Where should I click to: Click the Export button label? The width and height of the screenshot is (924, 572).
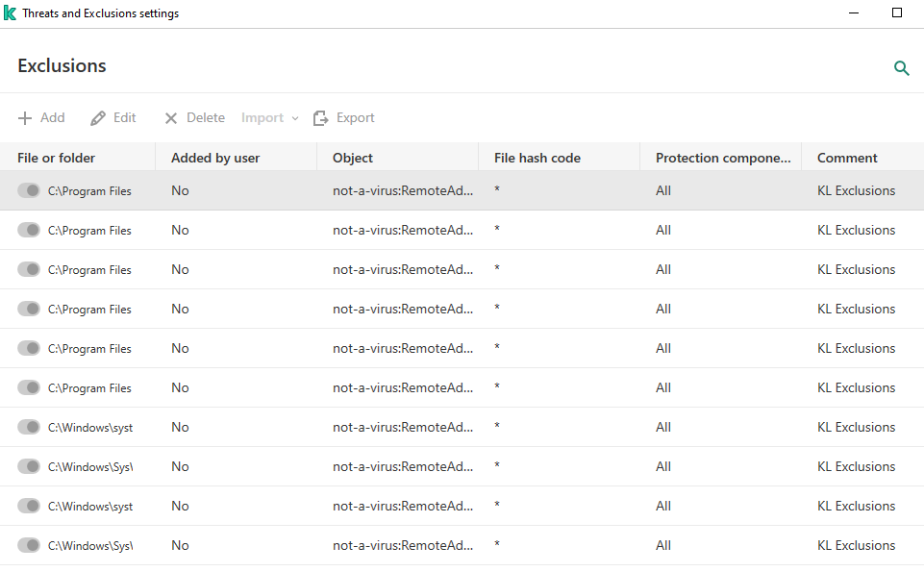pyautogui.click(x=356, y=118)
